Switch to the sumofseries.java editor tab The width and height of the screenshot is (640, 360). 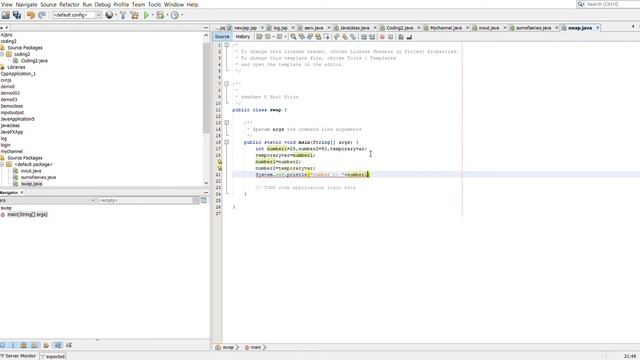coord(533,28)
